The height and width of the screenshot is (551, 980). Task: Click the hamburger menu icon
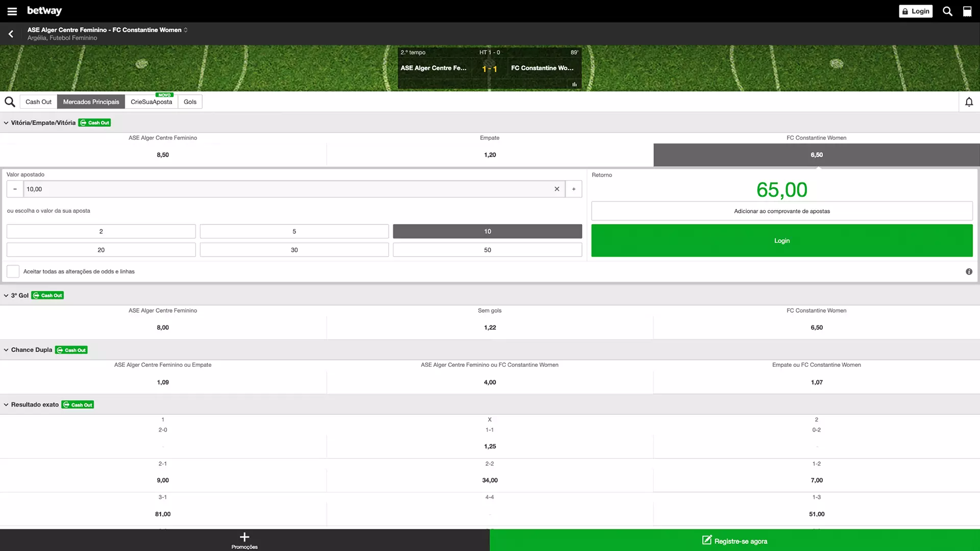pyautogui.click(x=12, y=11)
